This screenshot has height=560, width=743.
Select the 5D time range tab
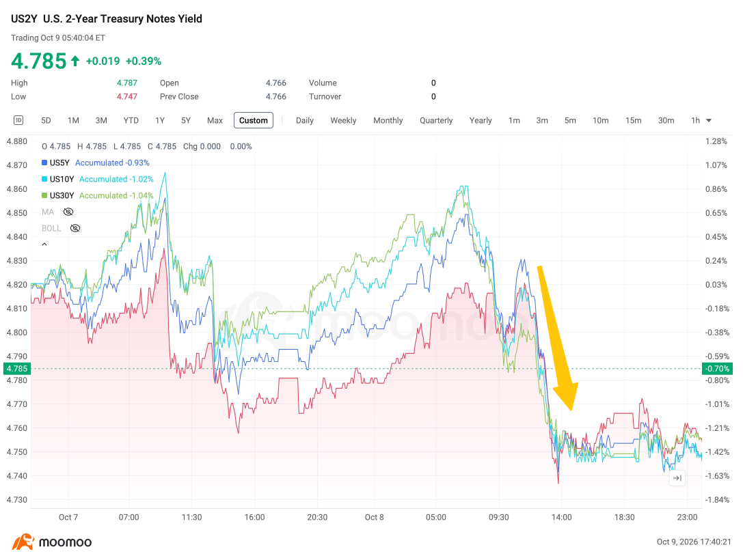46,120
